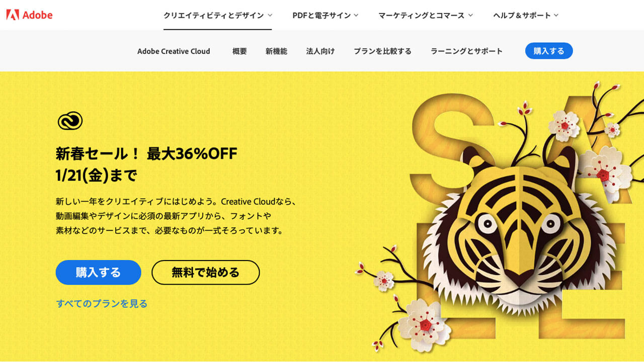Expand the マーケティングとコマース dropdown chevron
Image resolution: width=644 pixels, height=362 pixels.
click(470, 16)
